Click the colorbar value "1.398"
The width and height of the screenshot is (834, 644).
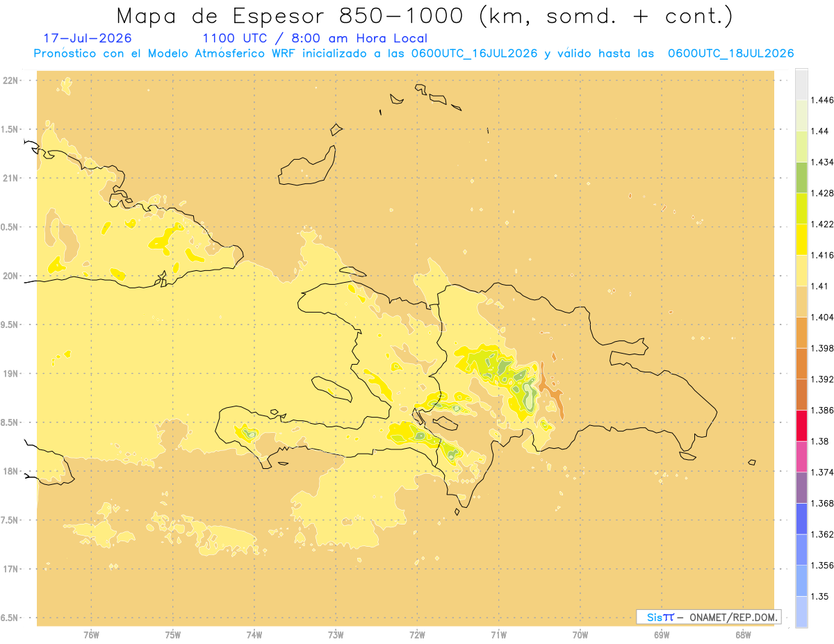822,348
